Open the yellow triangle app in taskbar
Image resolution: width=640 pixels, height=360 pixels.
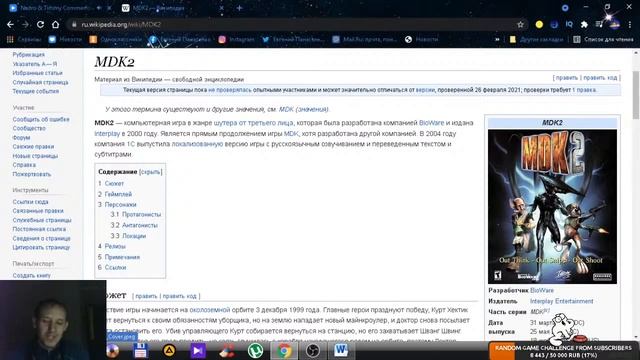coord(169,351)
